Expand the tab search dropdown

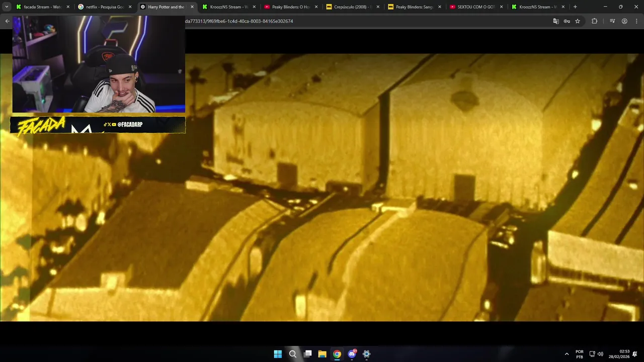[7, 7]
